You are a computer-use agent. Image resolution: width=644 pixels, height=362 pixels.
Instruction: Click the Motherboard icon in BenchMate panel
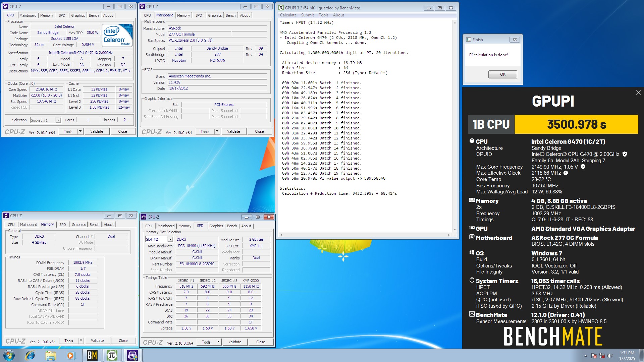(472, 237)
